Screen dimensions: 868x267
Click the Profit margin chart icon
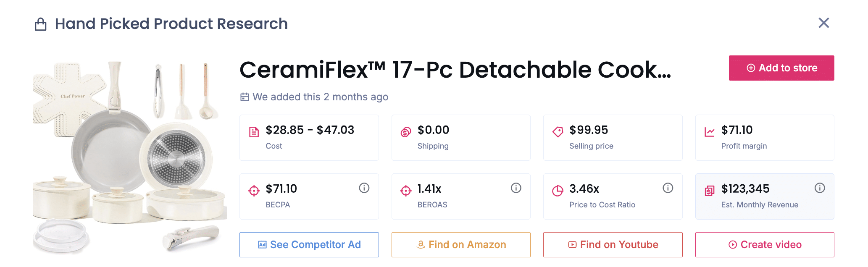pyautogui.click(x=710, y=132)
